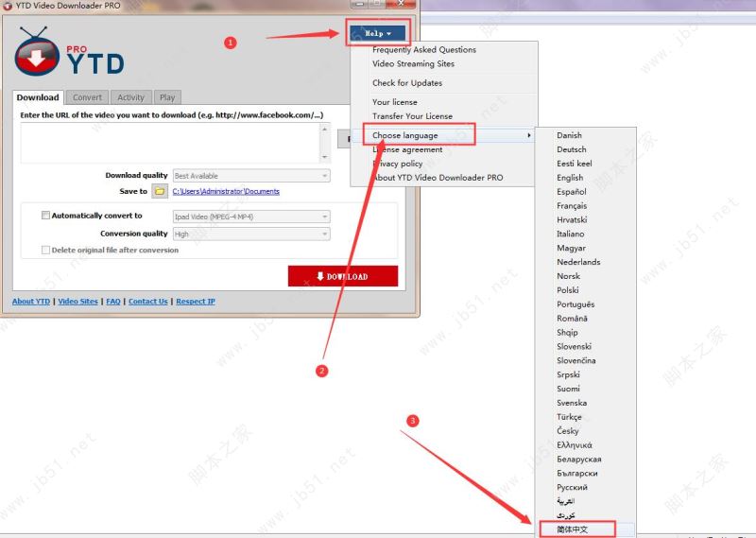
Task: Choose Ελληνικά language
Action: [x=585, y=445]
